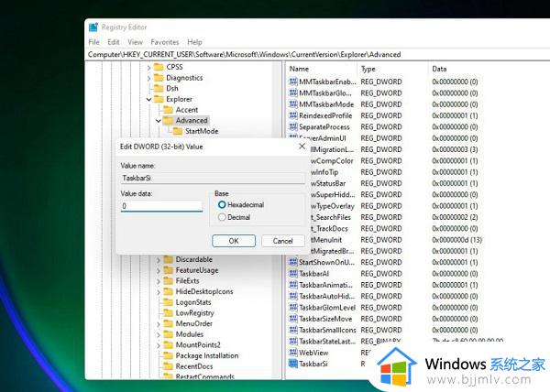Click the MMTaskbarGlo... value icon

(x=293, y=93)
